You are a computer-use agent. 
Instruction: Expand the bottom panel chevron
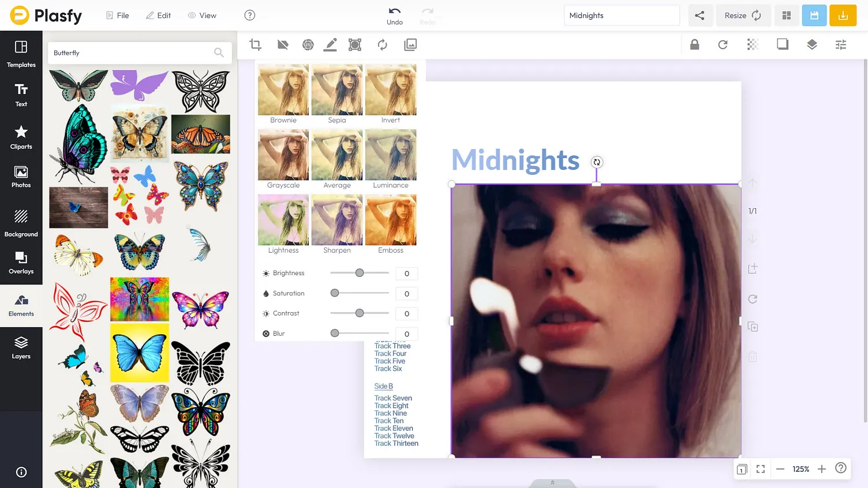(x=552, y=483)
